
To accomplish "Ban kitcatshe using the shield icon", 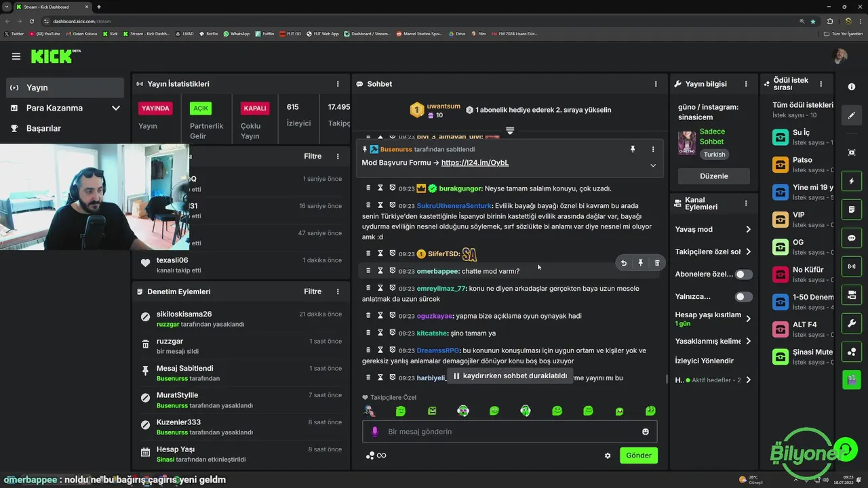I will click(392, 333).
